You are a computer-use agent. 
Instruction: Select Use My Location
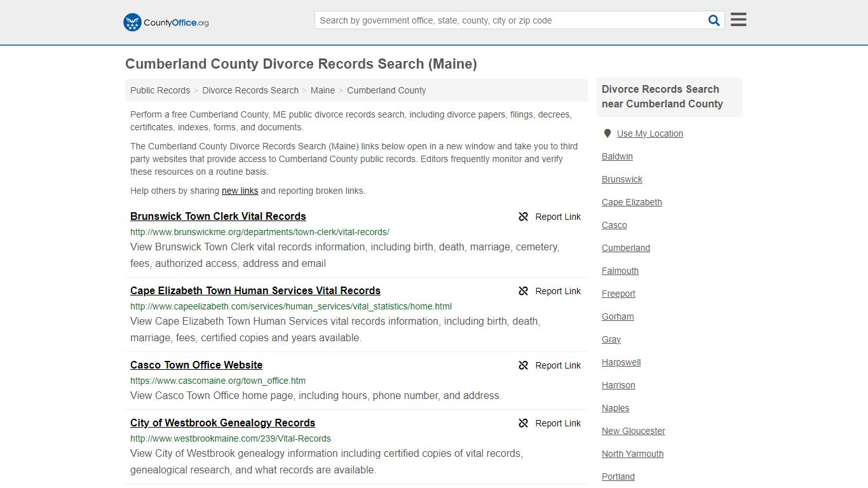tap(650, 133)
